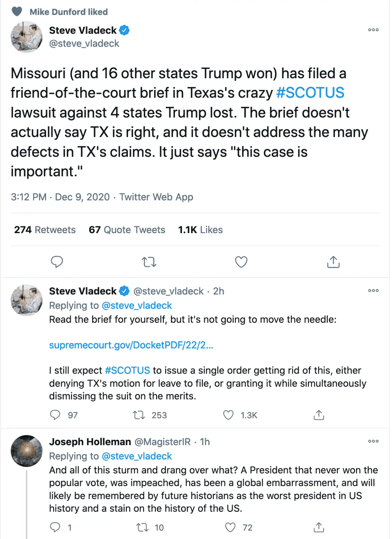View the 274 Retweets list
Image resolution: width=392 pixels, height=539 pixels.
pos(45,230)
